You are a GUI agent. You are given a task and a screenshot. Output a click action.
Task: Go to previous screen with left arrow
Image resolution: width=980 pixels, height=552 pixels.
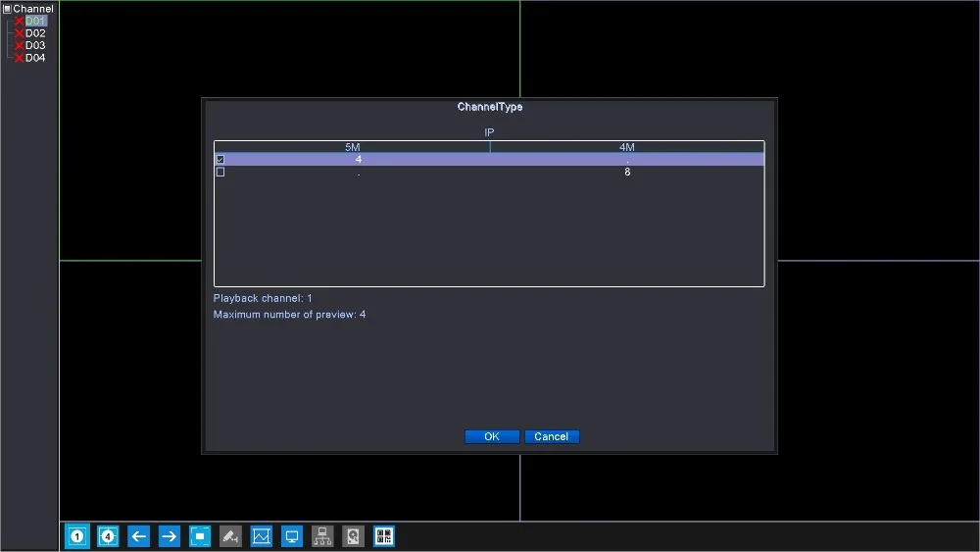tap(138, 536)
